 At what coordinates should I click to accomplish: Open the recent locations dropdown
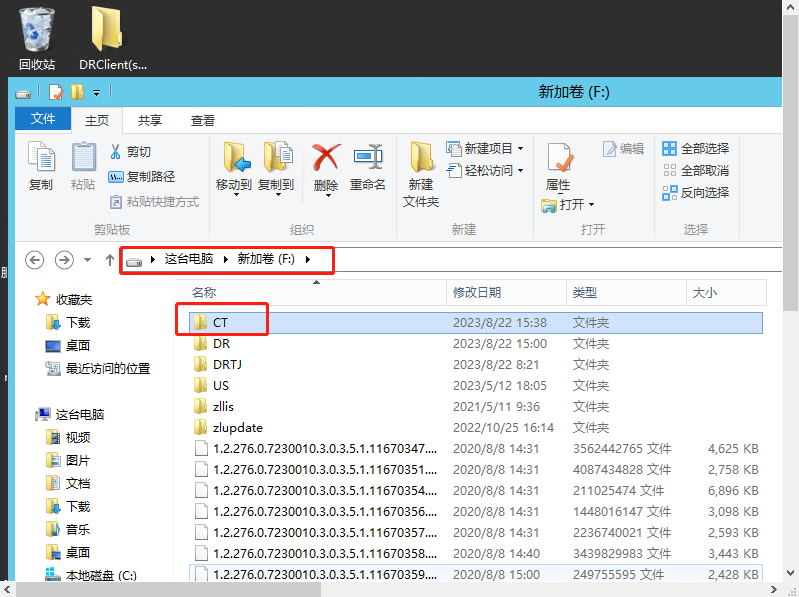(x=87, y=260)
